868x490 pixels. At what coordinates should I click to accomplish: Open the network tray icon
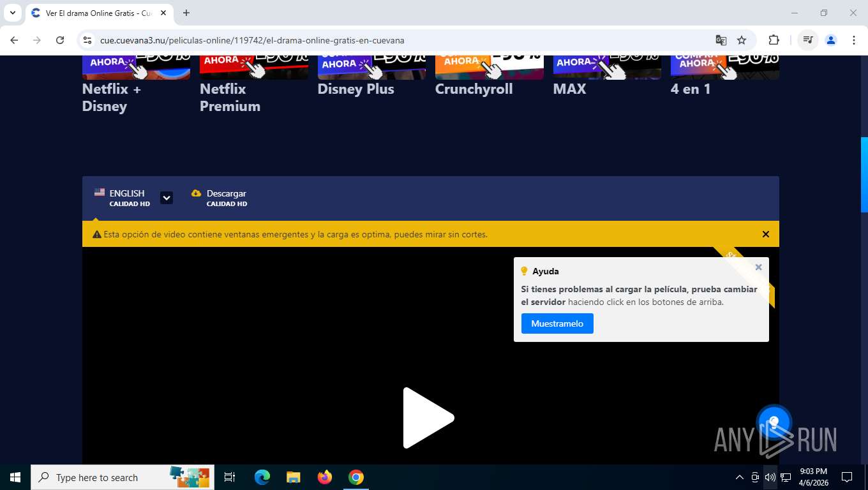coord(786,477)
